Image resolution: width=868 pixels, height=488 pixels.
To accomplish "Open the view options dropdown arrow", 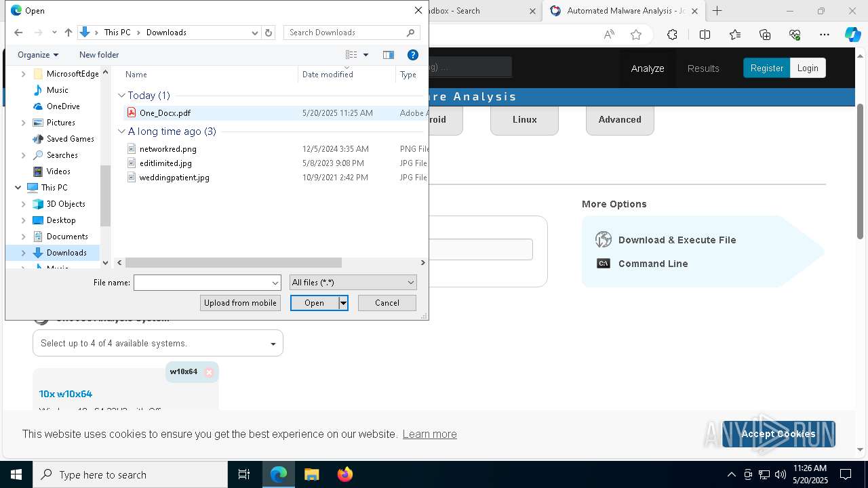I will tap(366, 55).
